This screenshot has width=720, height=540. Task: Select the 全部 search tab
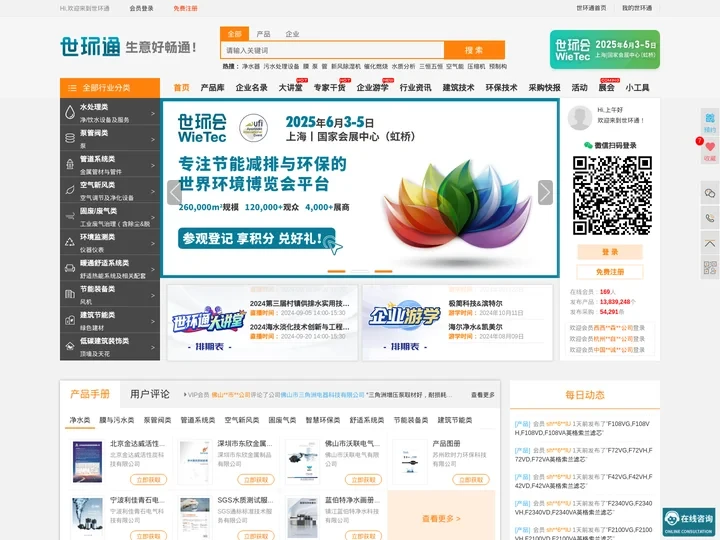tap(234, 34)
